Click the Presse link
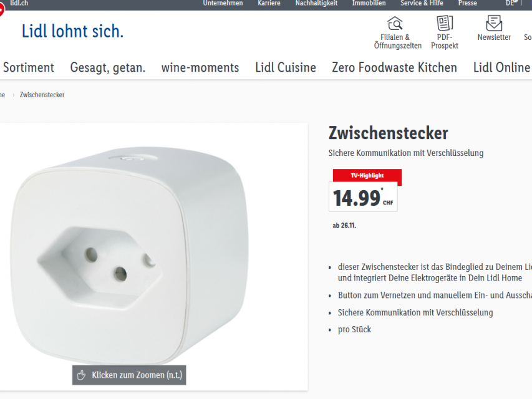532x399 pixels. pyautogui.click(x=468, y=3)
